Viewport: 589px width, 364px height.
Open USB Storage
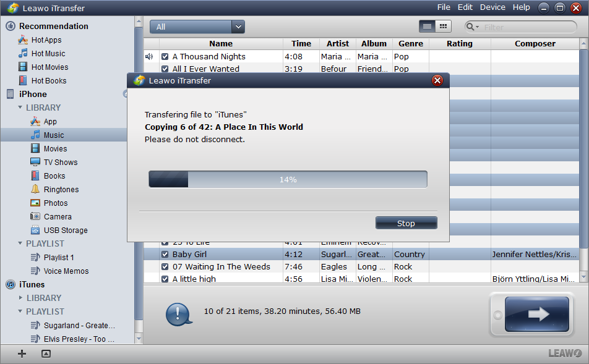(59, 230)
